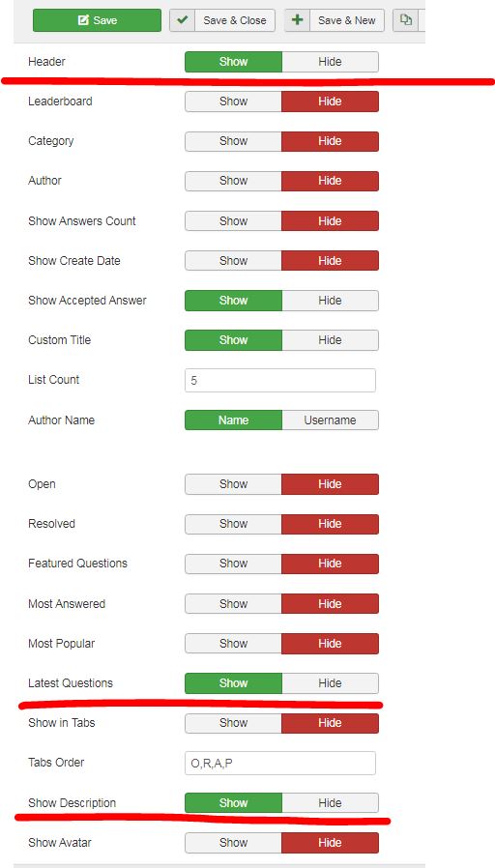The height and width of the screenshot is (868, 495).
Task: Hide the Show Accepted Answer option
Action: tap(330, 301)
